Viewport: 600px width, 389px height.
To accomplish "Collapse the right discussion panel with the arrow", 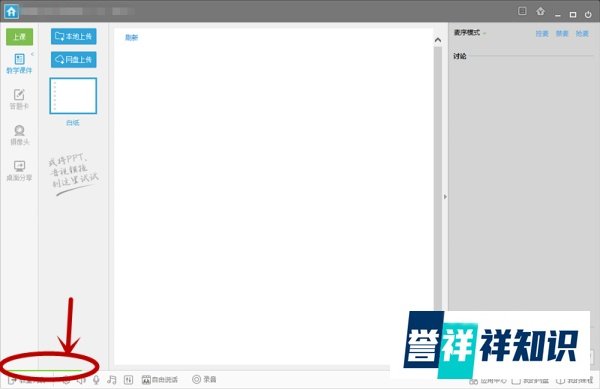I will pos(445,197).
